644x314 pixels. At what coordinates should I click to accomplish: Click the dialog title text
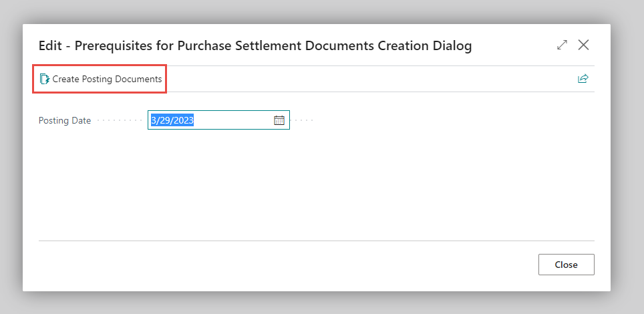pos(254,45)
